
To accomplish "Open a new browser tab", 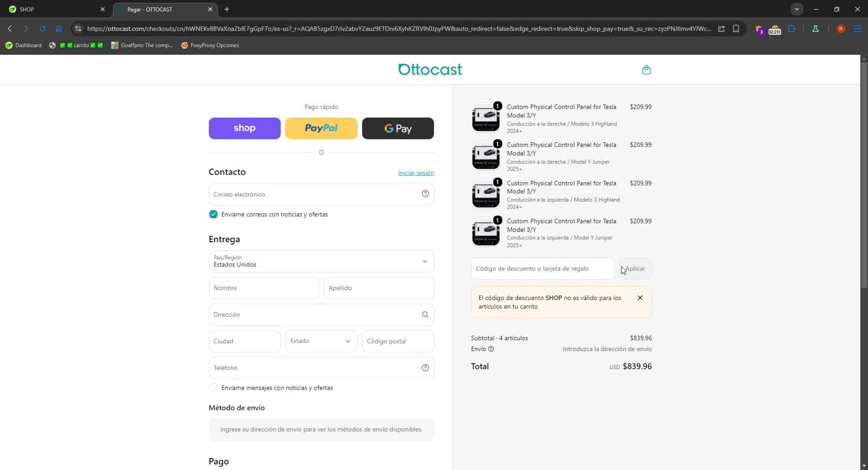I will tap(227, 9).
